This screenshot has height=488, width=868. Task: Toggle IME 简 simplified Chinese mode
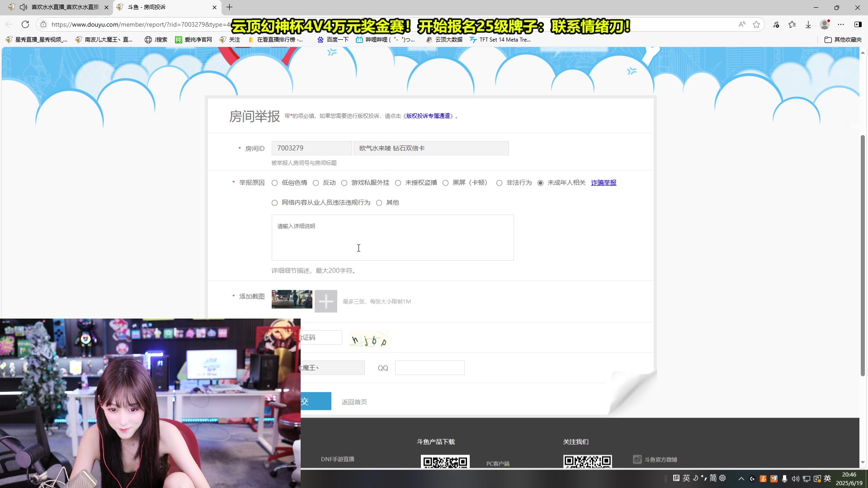click(713, 478)
